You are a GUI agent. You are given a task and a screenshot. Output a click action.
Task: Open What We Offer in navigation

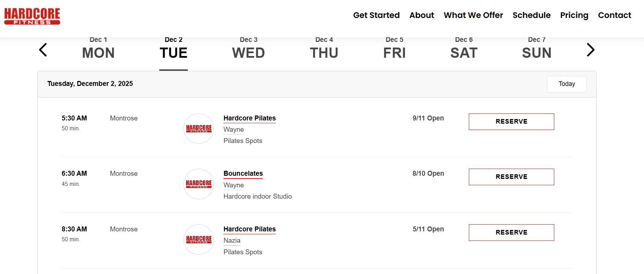473,15
